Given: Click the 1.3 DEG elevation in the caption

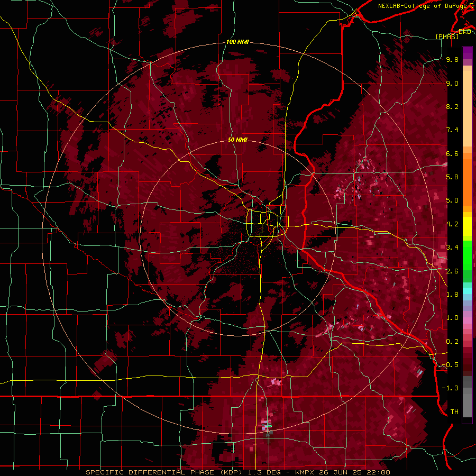Looking at the screenshot, I should tap(263, 472).
